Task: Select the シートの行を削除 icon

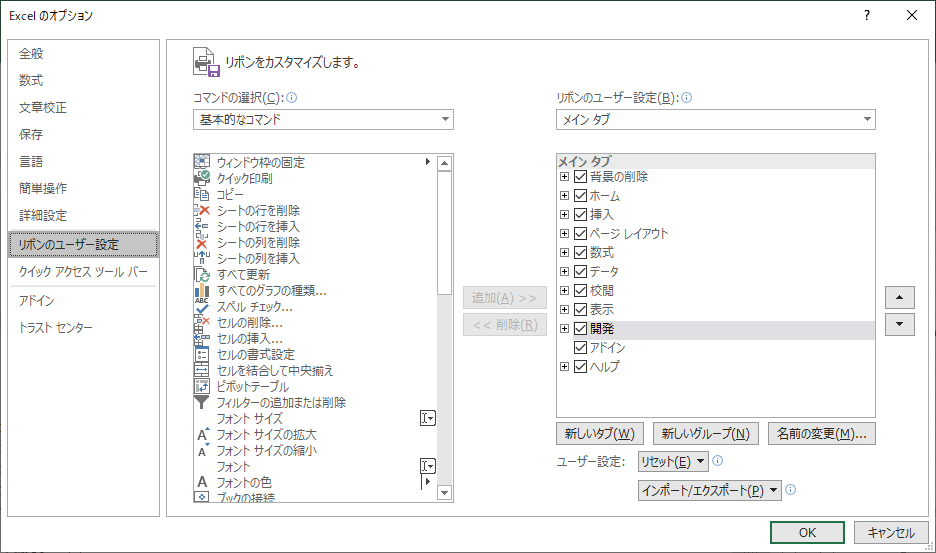Action: [202, 210]
